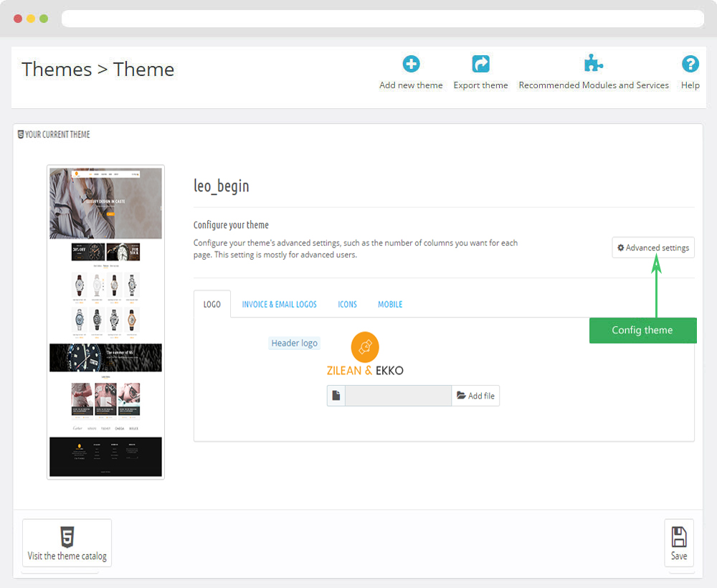Click the HTML5 icon beside Your Current Theme

click(21, 134)
